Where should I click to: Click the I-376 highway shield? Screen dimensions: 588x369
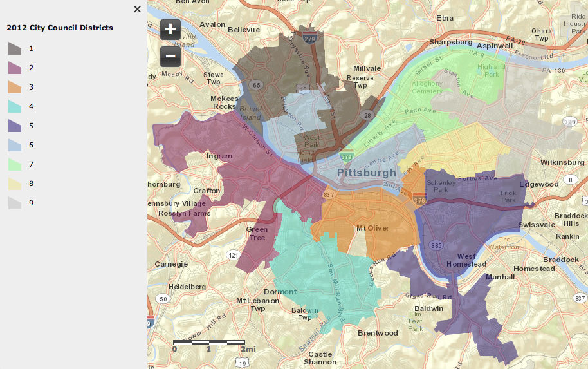pyautogui.click(x=419, y=200)
